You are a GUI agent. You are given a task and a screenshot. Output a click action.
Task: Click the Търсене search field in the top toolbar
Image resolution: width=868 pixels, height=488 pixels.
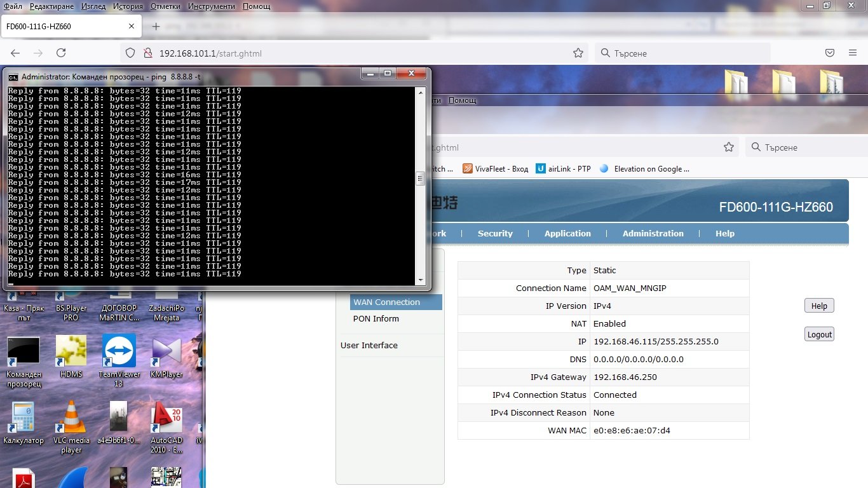(x=682, y=53)
